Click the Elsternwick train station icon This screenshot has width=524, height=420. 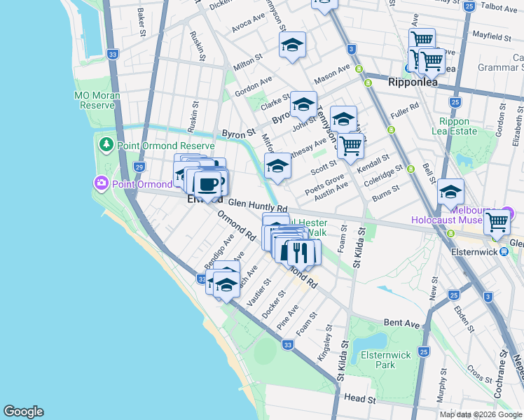(x=504, y=252)
